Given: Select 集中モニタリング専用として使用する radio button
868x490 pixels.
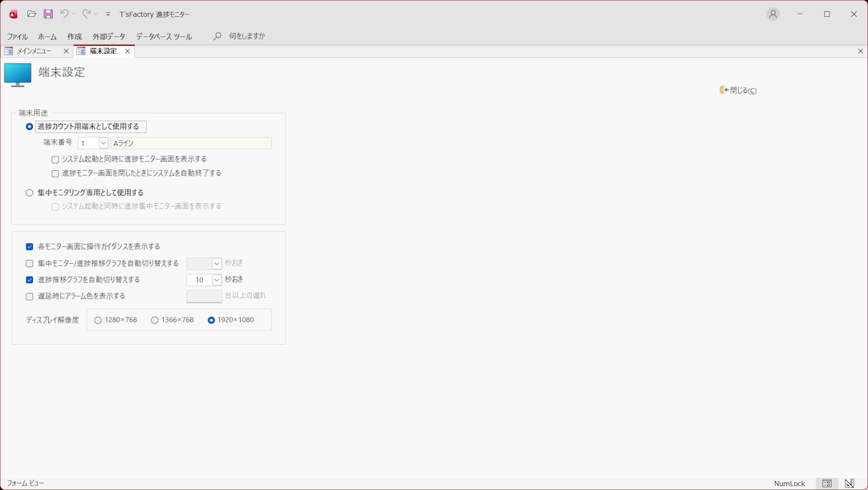Looking at the screenshot, I should point(30,193).
